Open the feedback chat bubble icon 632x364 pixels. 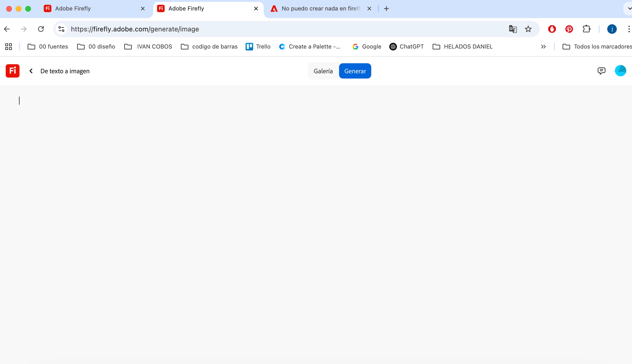point(601,71)
